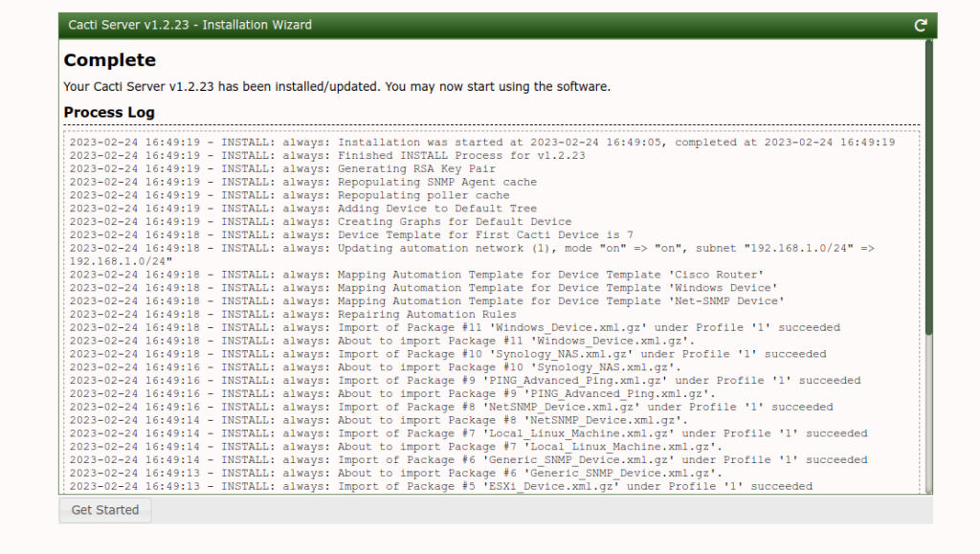
Task: Click the 'Complete' heading
Action: click(x=110, y=60)
